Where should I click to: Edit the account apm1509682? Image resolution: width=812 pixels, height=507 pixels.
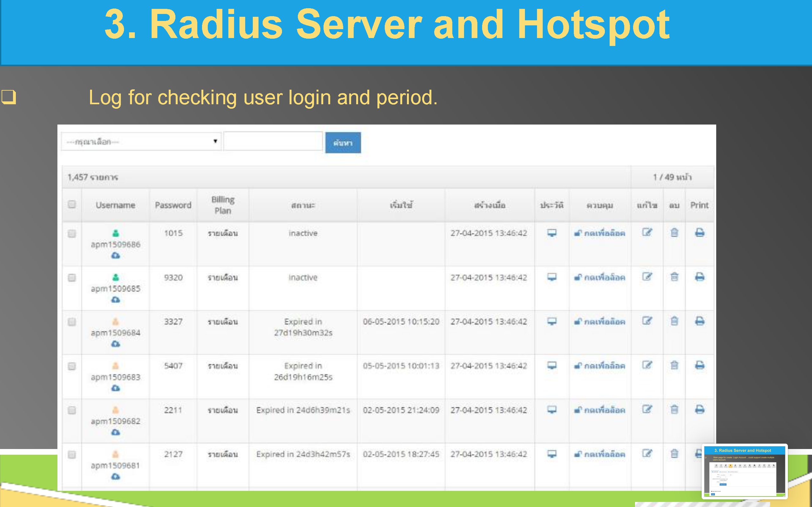[x=647, y=409]
